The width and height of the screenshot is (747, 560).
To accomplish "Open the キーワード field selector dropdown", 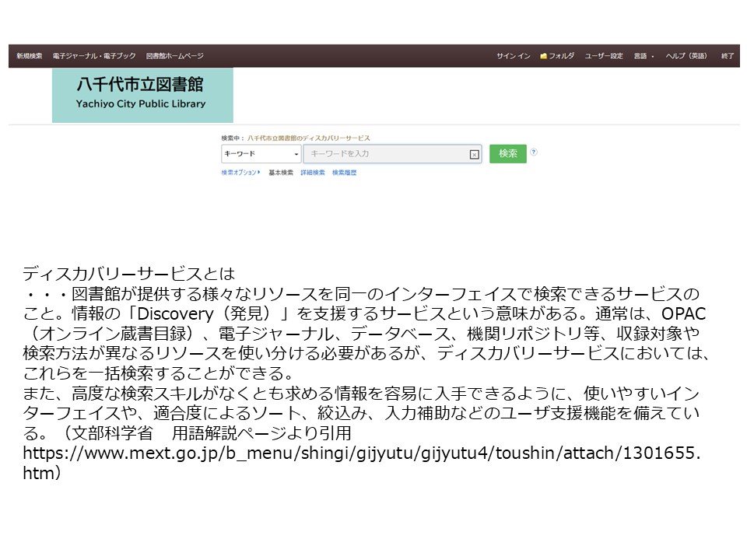I will click(x=261, y=154).
